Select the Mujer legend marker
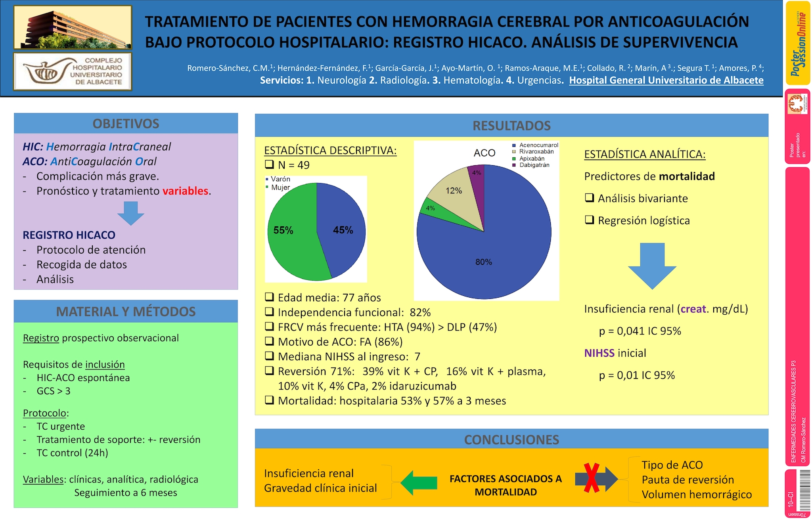This screenshot has height=522, width=812. coord(267,187)
